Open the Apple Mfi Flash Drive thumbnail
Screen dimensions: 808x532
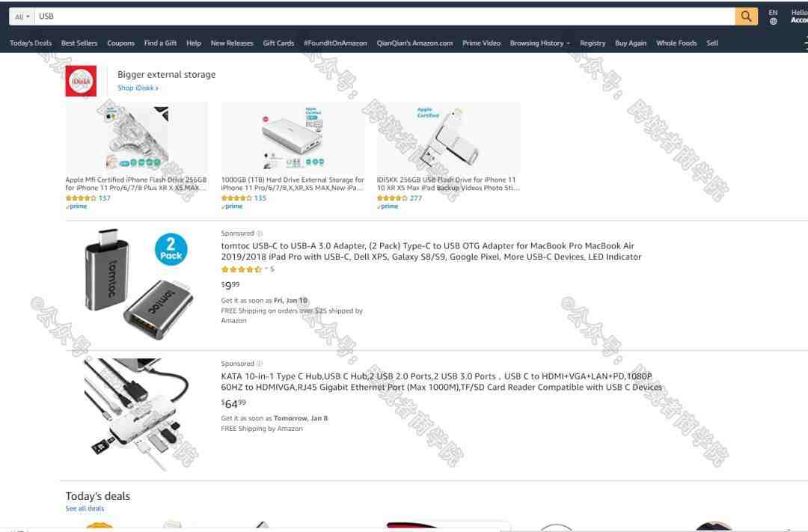click(137, 138)
